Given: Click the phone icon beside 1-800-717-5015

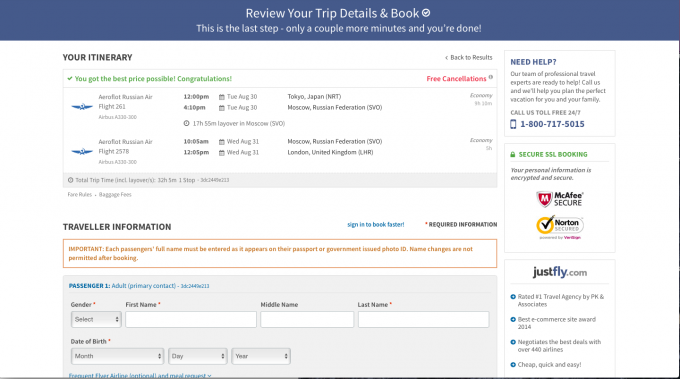Looking at the screenshot, I should 513,124.
